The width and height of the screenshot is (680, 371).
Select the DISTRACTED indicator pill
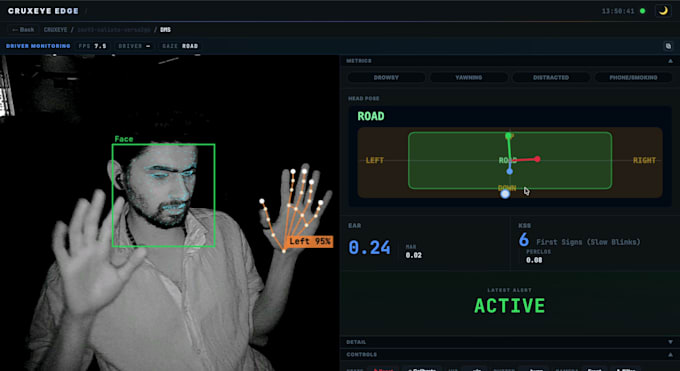point(551,77)
